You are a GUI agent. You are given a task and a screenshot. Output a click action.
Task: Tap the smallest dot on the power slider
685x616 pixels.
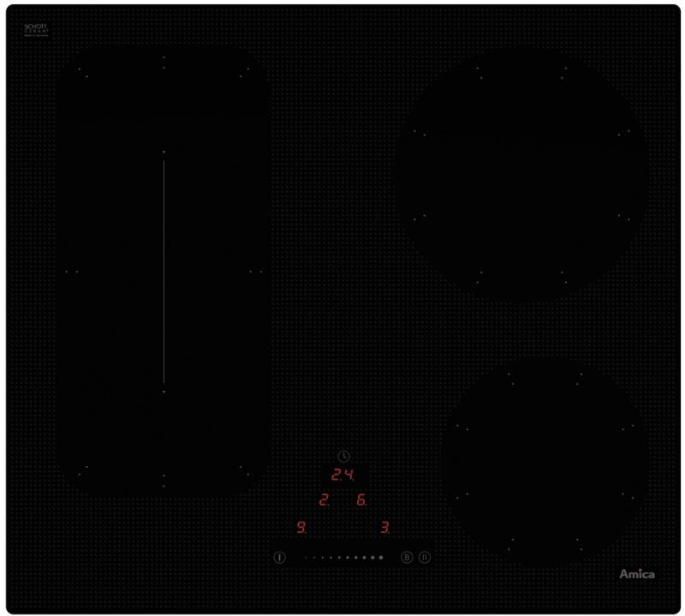pyautogui.click(x=307, y=558)
